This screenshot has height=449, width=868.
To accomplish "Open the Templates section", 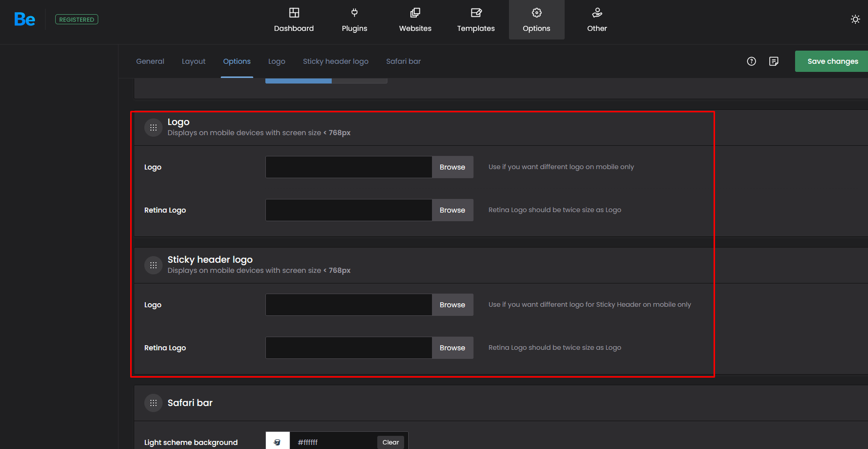I will [x=476, y=20].
